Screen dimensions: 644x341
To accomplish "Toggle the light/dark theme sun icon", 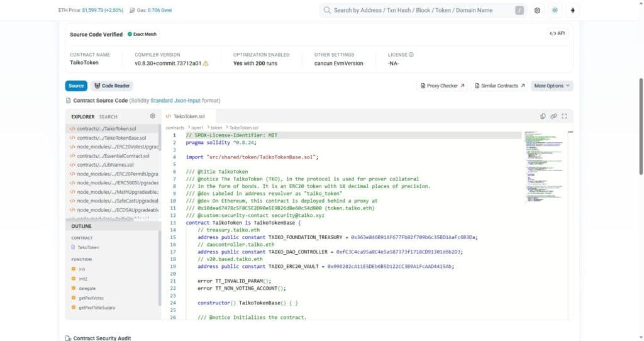I will 555,11.
